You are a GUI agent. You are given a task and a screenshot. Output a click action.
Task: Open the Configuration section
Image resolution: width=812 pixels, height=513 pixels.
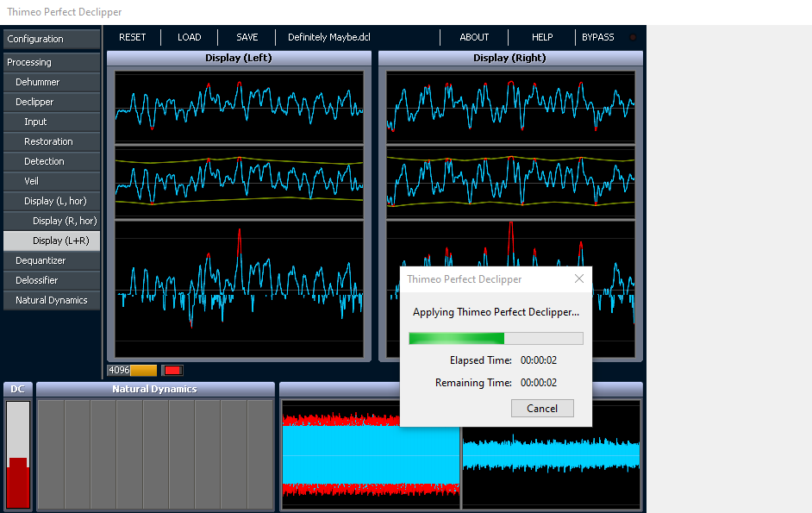[x=52, y=39]
